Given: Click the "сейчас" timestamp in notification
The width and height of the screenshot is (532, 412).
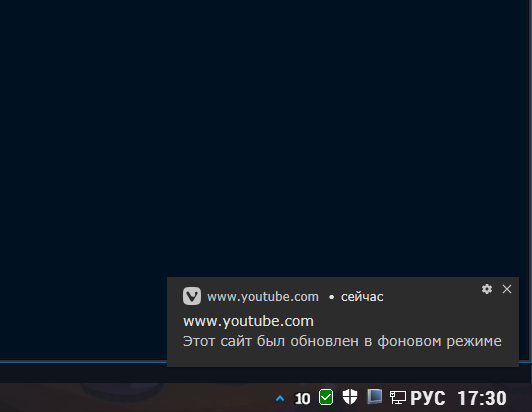Looking at the screenshot, I should point(362,297).
